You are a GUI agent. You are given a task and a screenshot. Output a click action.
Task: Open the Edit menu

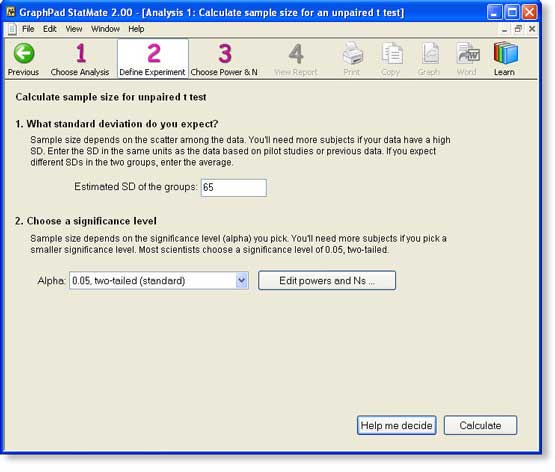click(50, 29)
